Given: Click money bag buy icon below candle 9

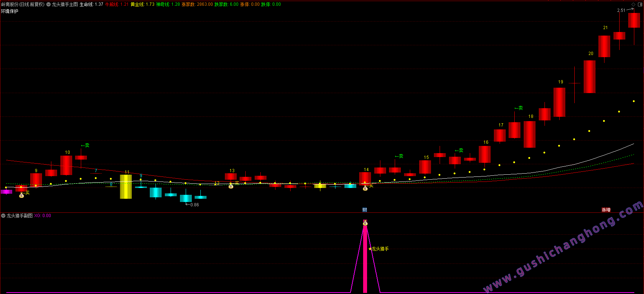Looking at the screenshot, I should tap(22, 195).
